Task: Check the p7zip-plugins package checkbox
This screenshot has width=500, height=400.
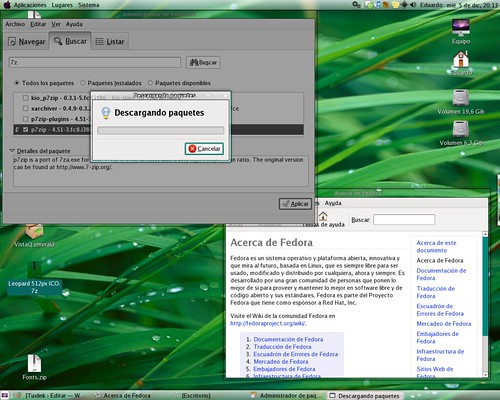Action: pyautogui.click(x=25, y=119)
